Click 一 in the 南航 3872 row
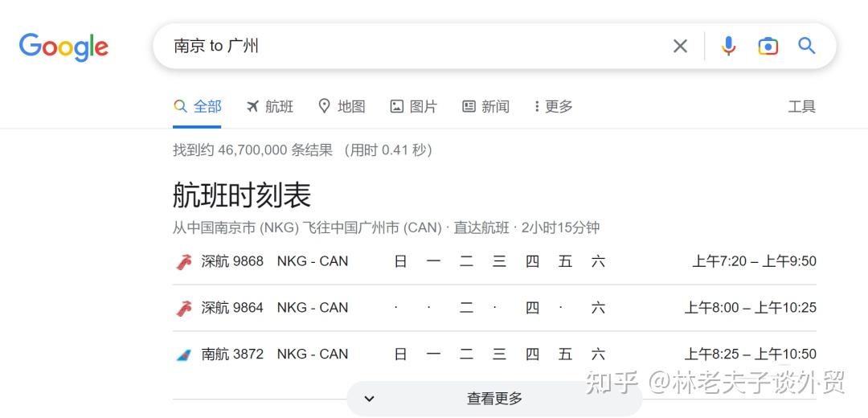 point(433,354)
